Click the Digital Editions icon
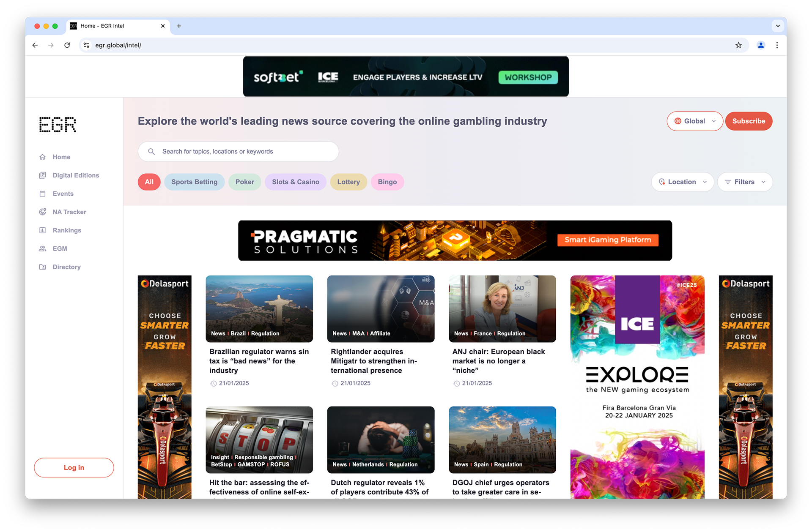 pyautogui.click(x=43, y=175)
